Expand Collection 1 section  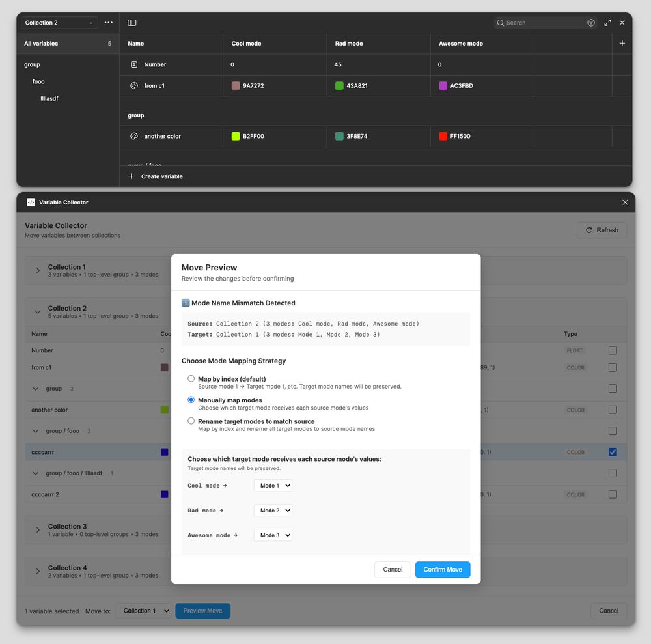(38, 270)
